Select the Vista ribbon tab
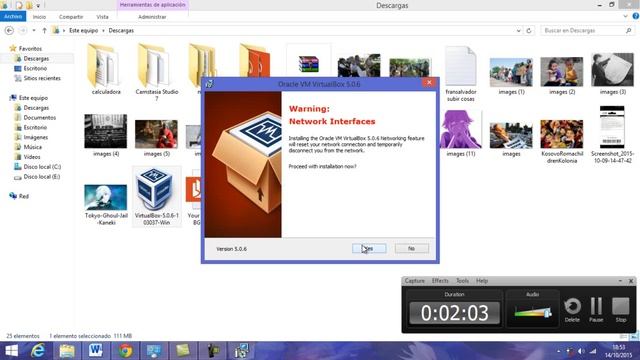 click(x=102, y=17)
